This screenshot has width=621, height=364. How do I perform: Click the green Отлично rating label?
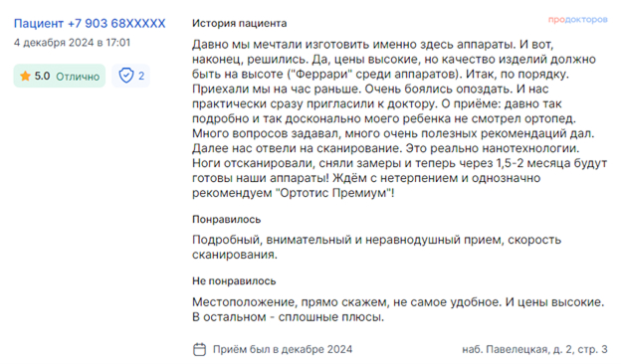click(x=78, y=76)
